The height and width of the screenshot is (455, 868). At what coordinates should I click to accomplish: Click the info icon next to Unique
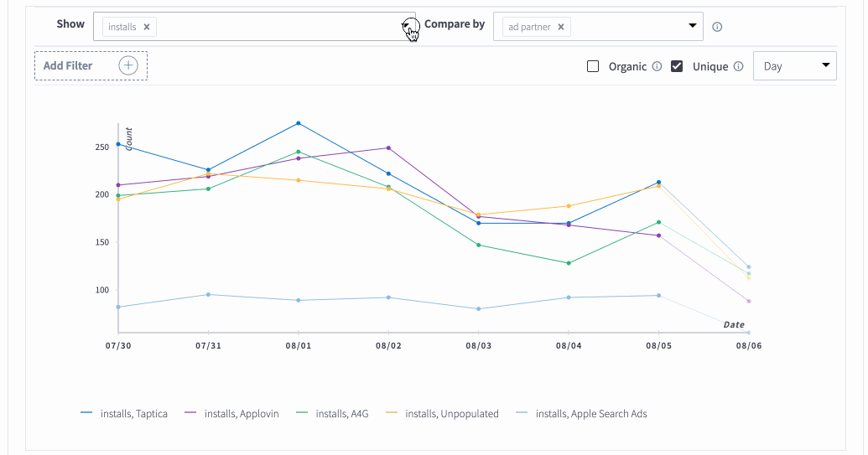(x=739, y=66)
